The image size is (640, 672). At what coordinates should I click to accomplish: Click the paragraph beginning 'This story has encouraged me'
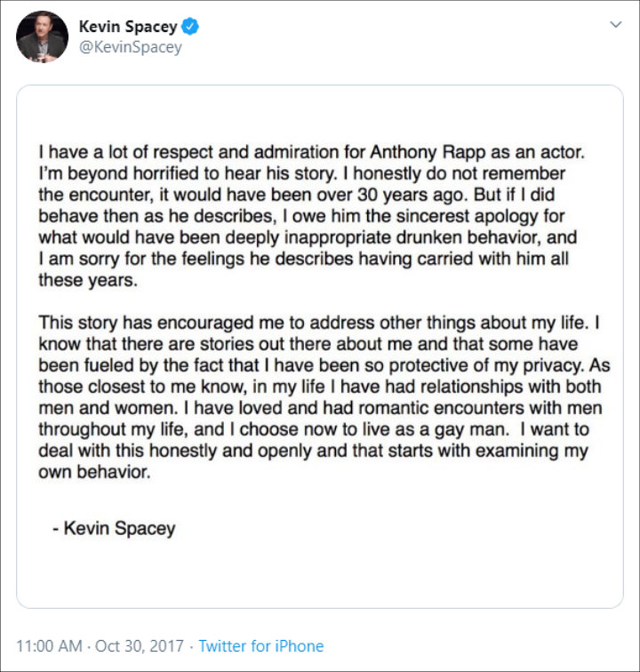pyautogui.click(x=324, y=397)
